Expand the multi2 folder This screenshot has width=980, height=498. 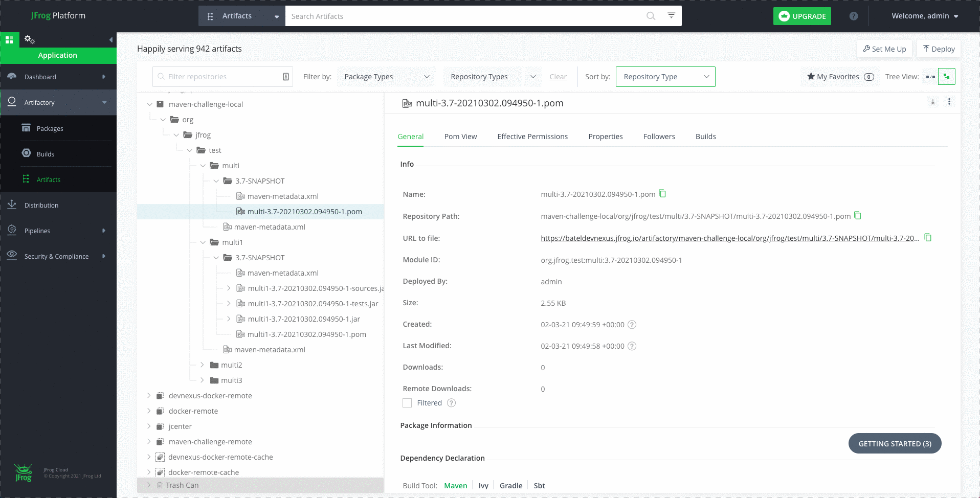pyautogui.click(x=203, y=365)
